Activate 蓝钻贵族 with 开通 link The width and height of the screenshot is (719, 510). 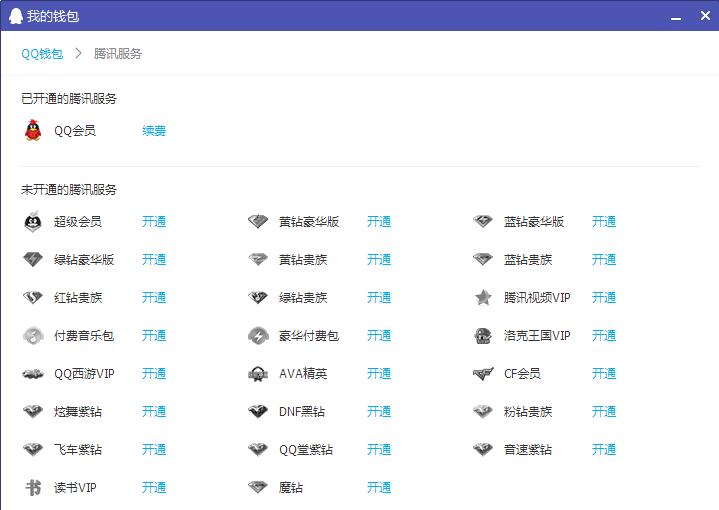[x=604, y=260]
